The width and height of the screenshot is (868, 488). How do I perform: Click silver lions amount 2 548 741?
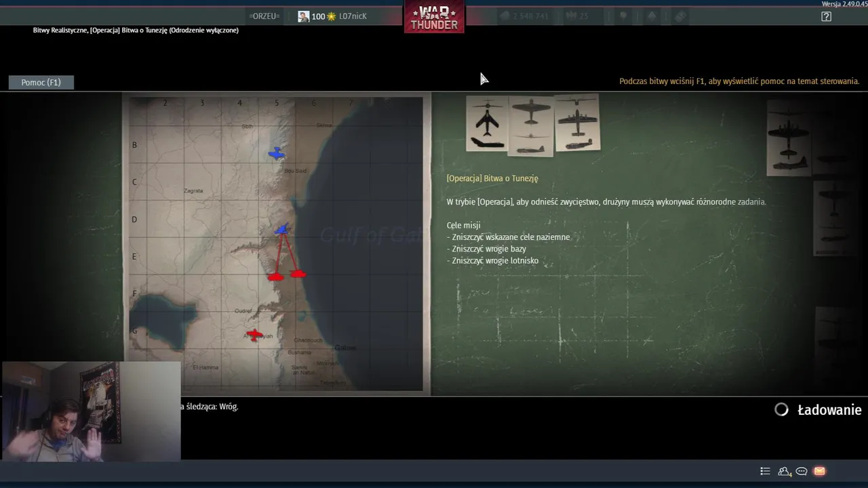[x=532, y=16]
